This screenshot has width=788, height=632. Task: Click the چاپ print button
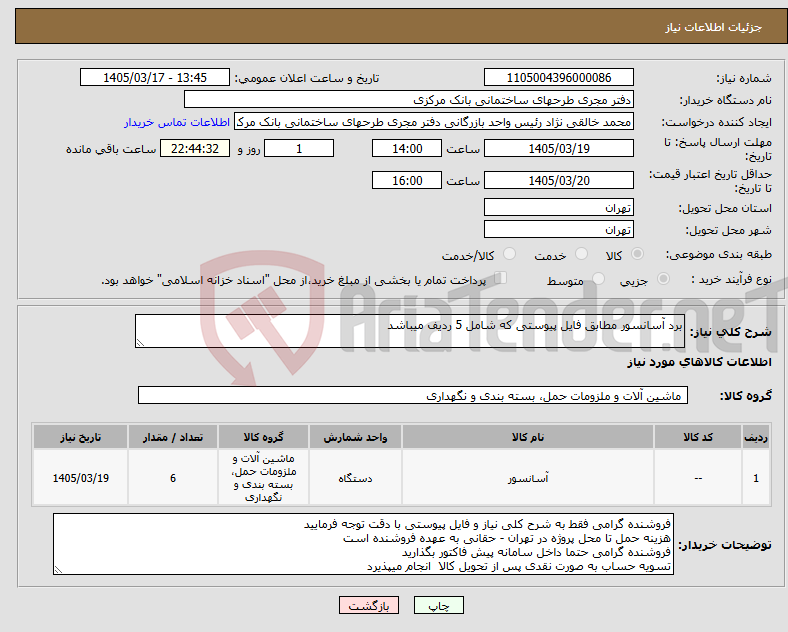pos(439,606)
